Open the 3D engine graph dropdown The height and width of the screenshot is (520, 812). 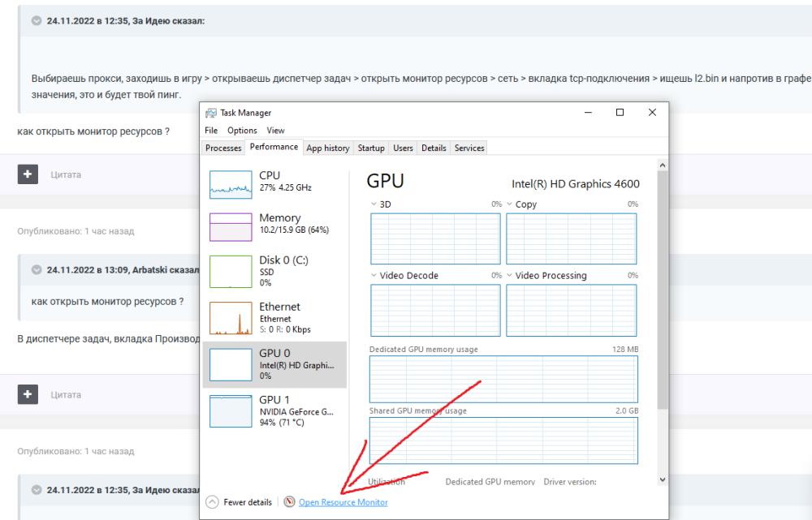pyautogui.click(x=374, y=204)
